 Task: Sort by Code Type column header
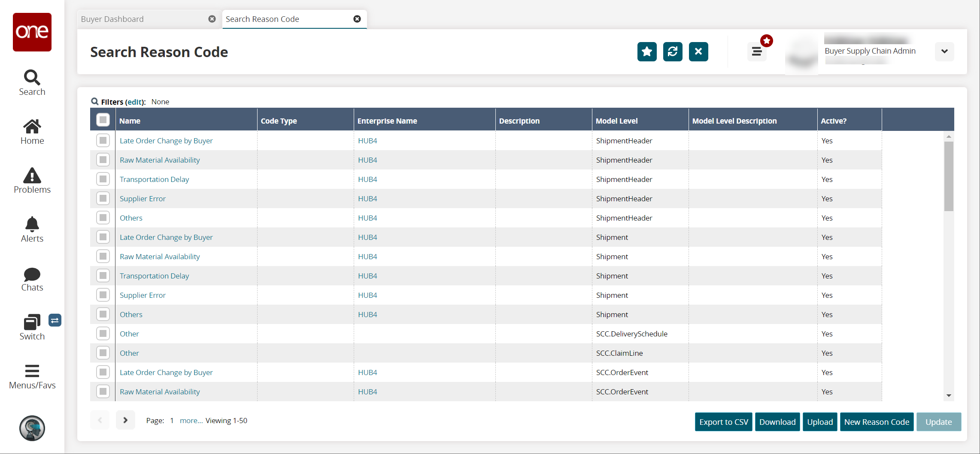[x=305, y=121]
